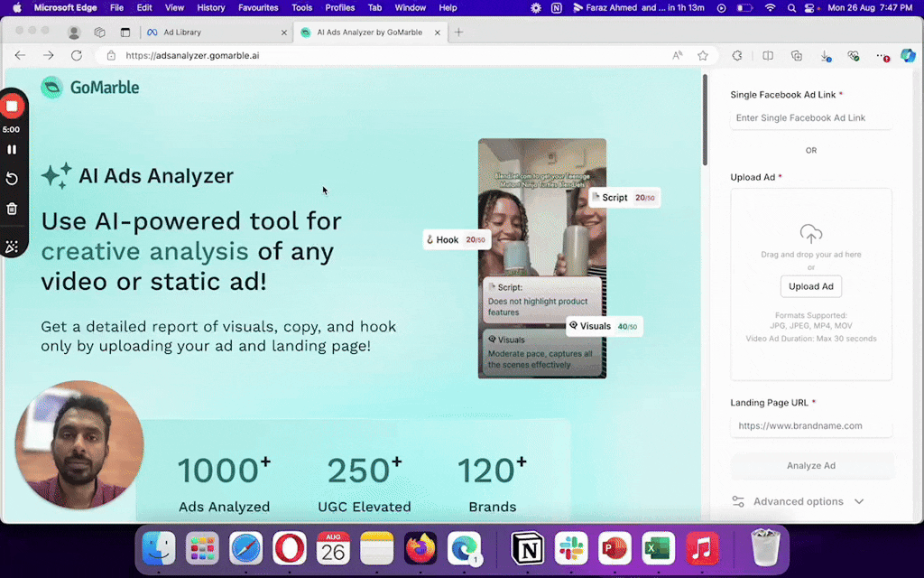Click the page vertical scrollbar

(704, 120)
